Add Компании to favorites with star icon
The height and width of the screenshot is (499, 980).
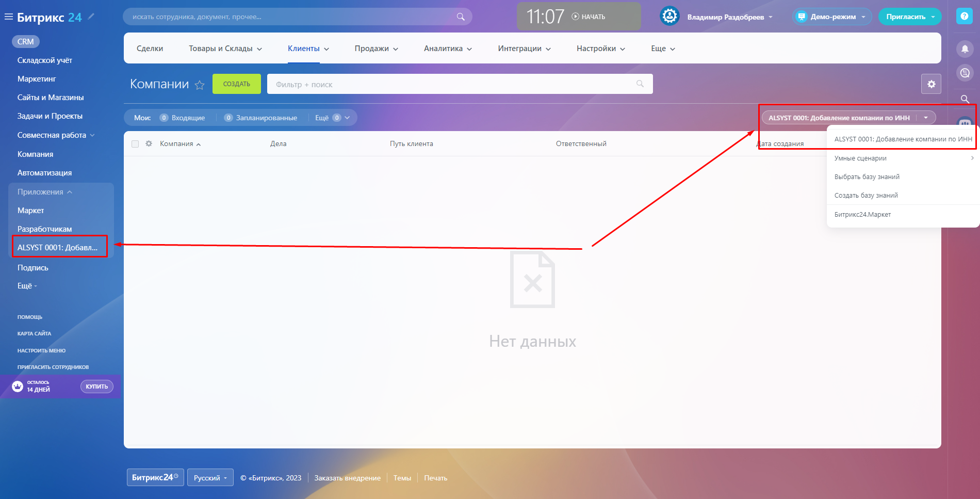point(200,85)
